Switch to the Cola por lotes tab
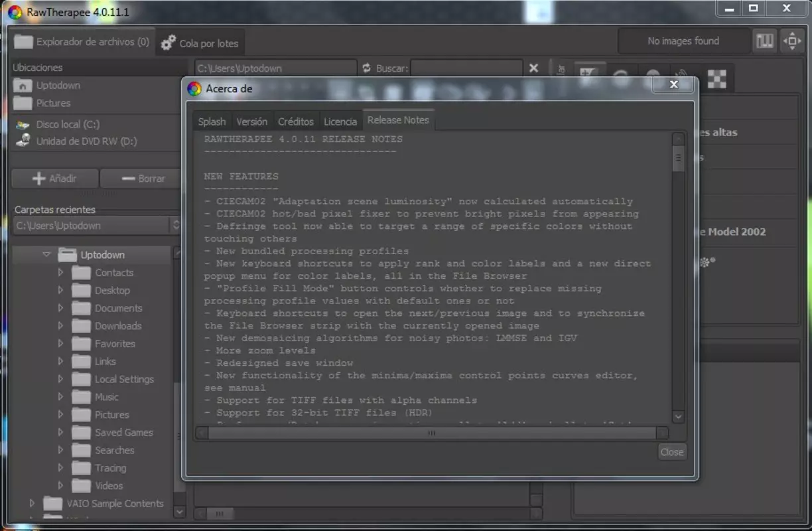This screenshot has width=812, height=531. pyautogui.click(x=200, y=42)
